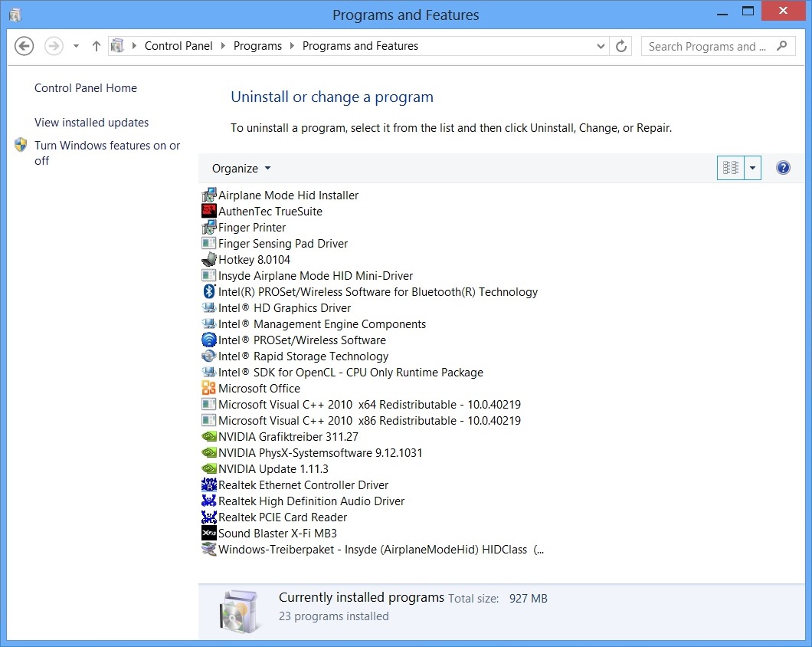Click the search magnifier icon
The height and width of the screenshot is (647, 812).
[782, 46]
